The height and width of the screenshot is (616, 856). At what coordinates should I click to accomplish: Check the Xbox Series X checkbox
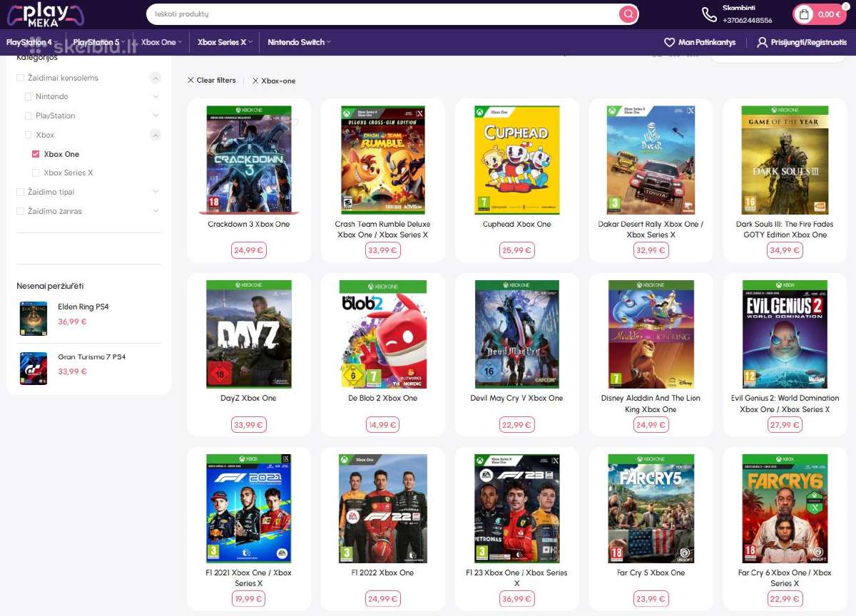[36, 173]
